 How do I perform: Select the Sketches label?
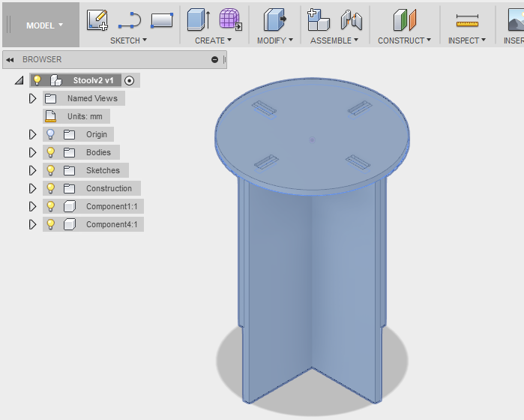[x=103, y=170]
